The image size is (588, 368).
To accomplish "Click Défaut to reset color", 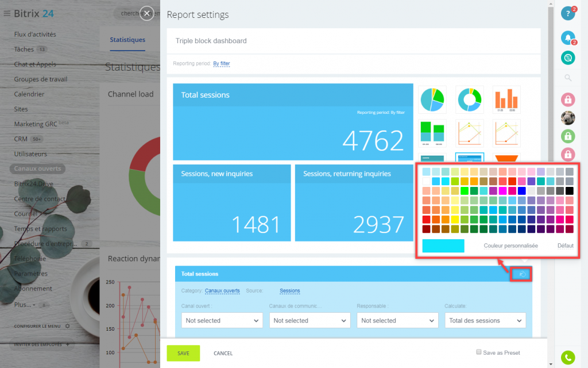I will pos(566,246).
